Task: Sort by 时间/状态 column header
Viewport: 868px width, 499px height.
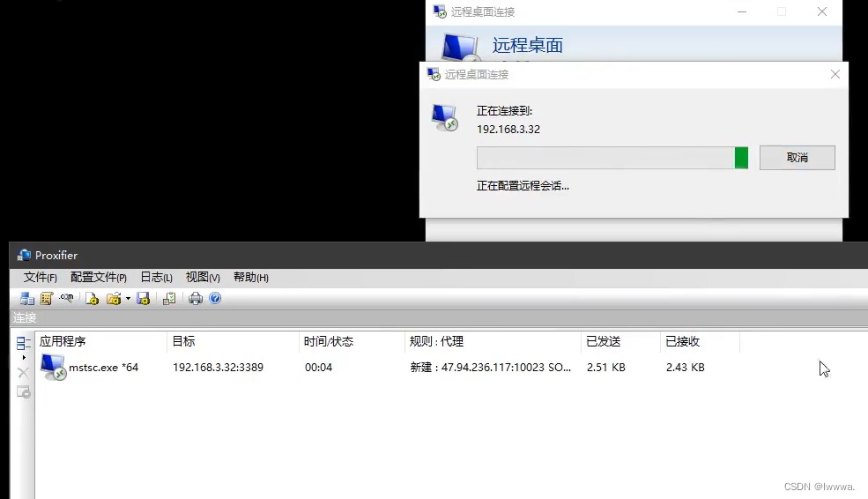Action: pyautogui.click(x=352, y=341)
